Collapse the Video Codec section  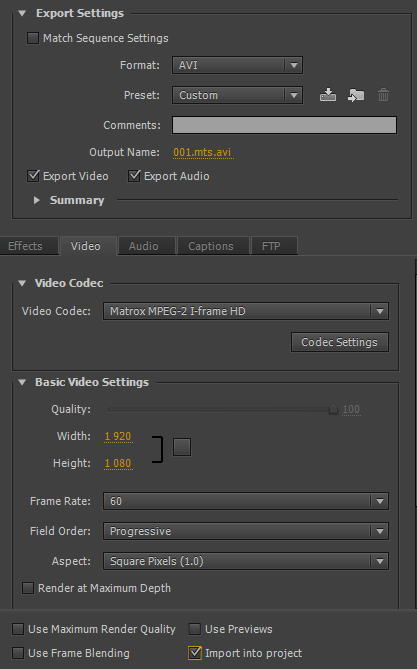22,283
